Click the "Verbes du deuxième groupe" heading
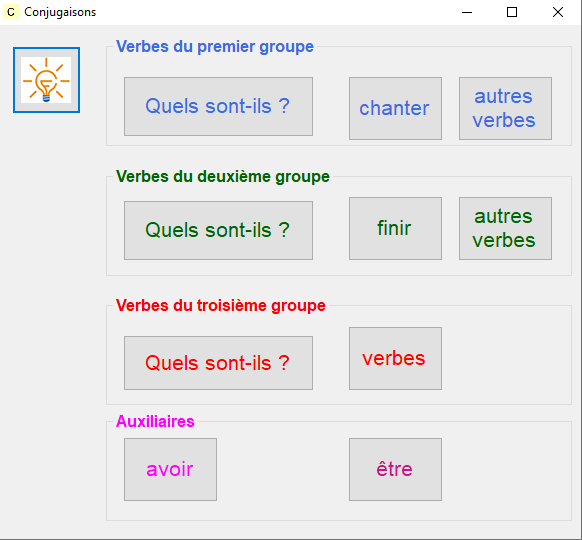Viewport: 582px width, 540px height. click(223, 177)
